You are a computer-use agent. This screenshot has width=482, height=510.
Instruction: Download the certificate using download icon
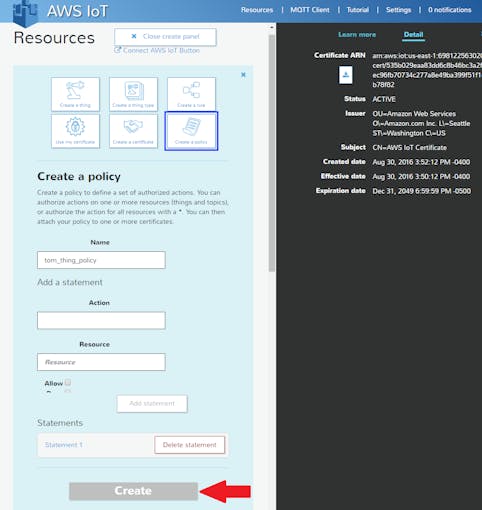click(346, 75)
